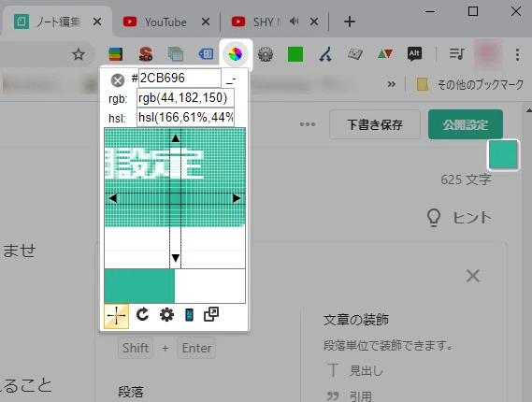Click the blue tag extension icon
532x402 pixels.
[206, 54]
